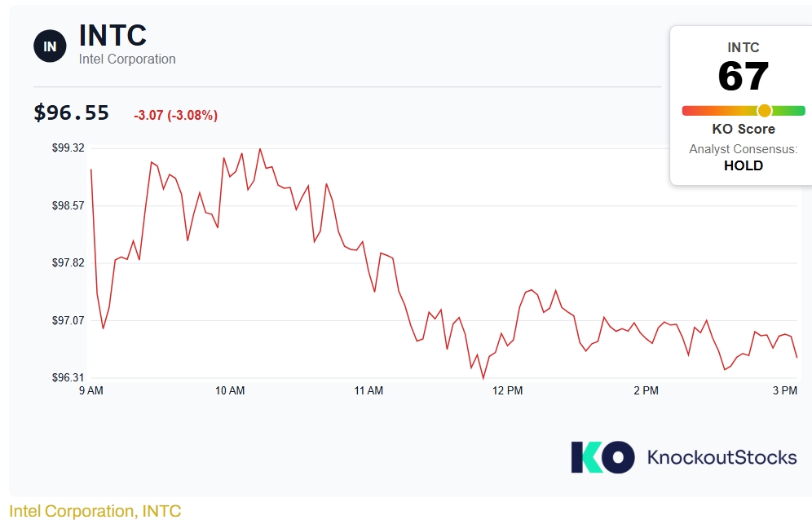
Task: Click the 67 score number
Action: point(744,76)
